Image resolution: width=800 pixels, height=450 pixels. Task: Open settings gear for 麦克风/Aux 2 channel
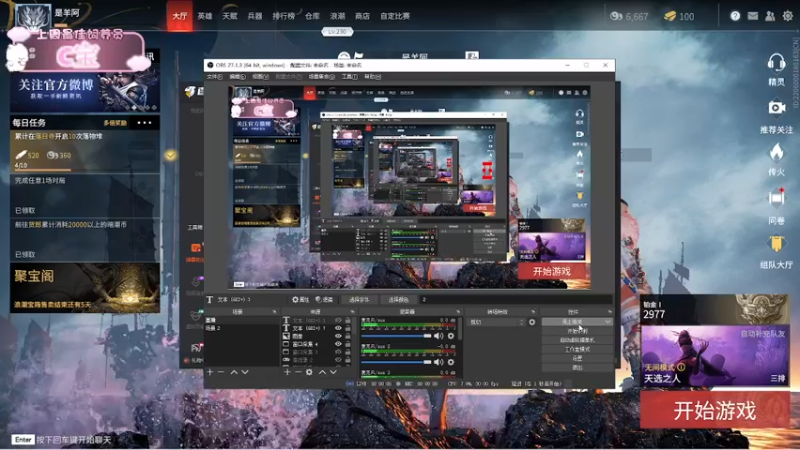pyautogui.click(x=451, y=362)
